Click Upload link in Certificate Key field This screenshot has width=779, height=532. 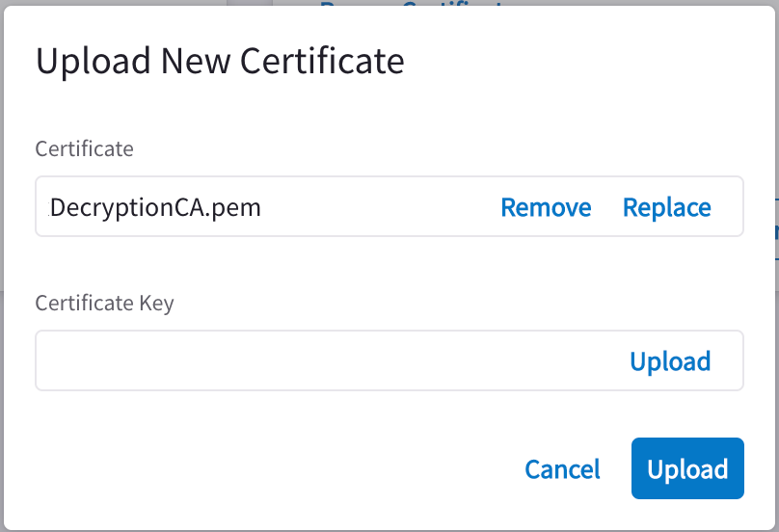click(670, 361)
